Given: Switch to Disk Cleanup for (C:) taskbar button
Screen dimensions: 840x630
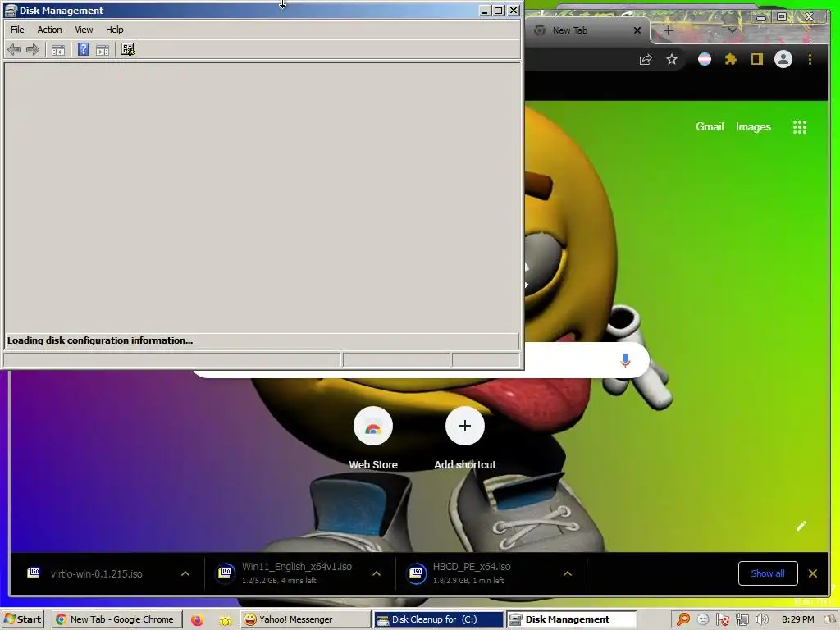Looking at the screenshot, I should [x=438, y=619].
